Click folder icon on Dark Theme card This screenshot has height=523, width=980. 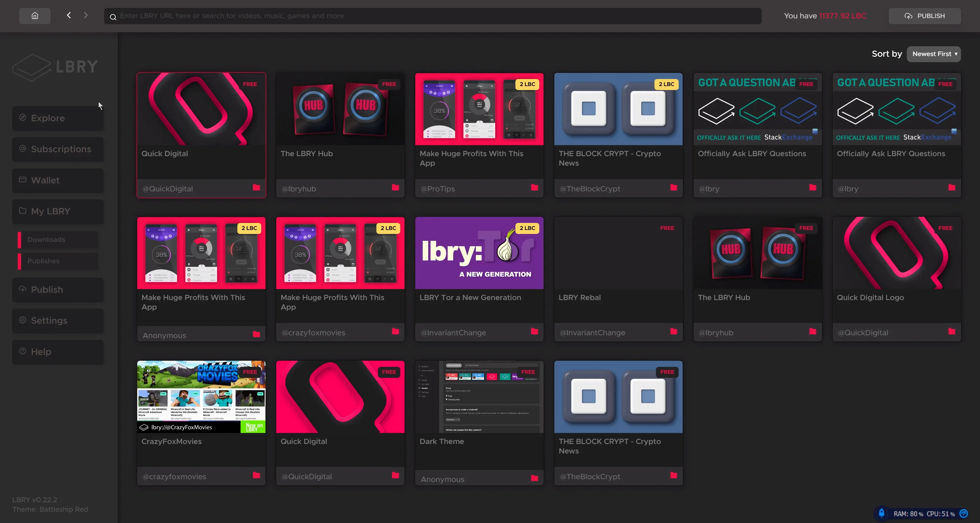[534, 478]
